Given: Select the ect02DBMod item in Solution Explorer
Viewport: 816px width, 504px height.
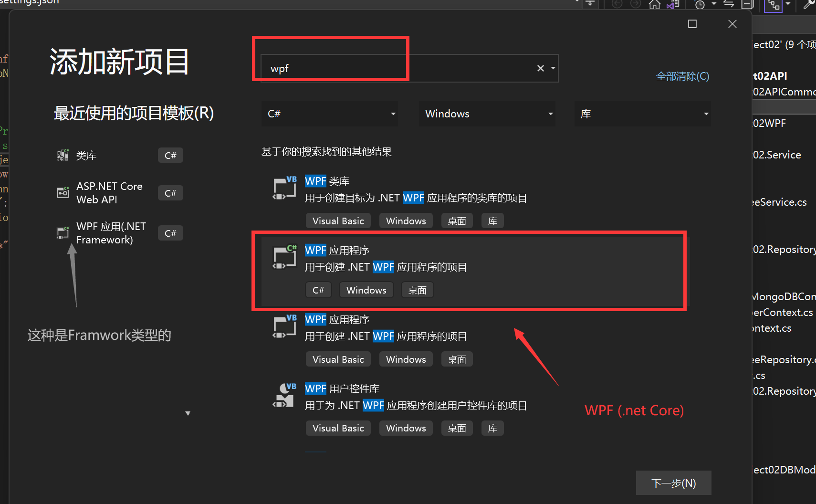Looking at the screenshot, I should click(x=784, y=470).
